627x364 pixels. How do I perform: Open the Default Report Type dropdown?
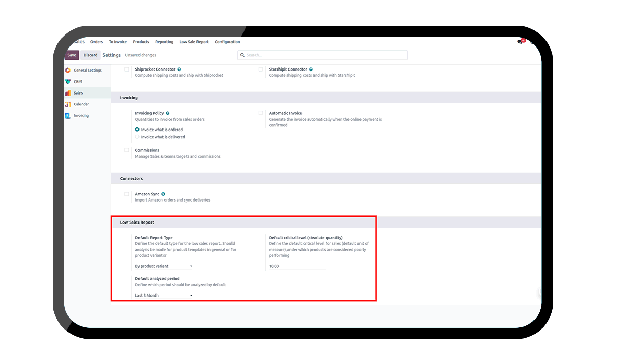click(x=164, y=266)
